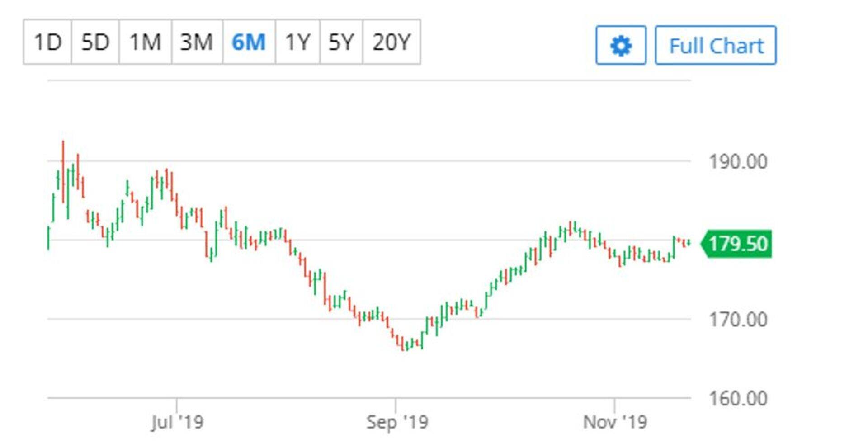Open the Full Chart view
The width and height of the screenshot is (868, 443).
coord(716,46)
